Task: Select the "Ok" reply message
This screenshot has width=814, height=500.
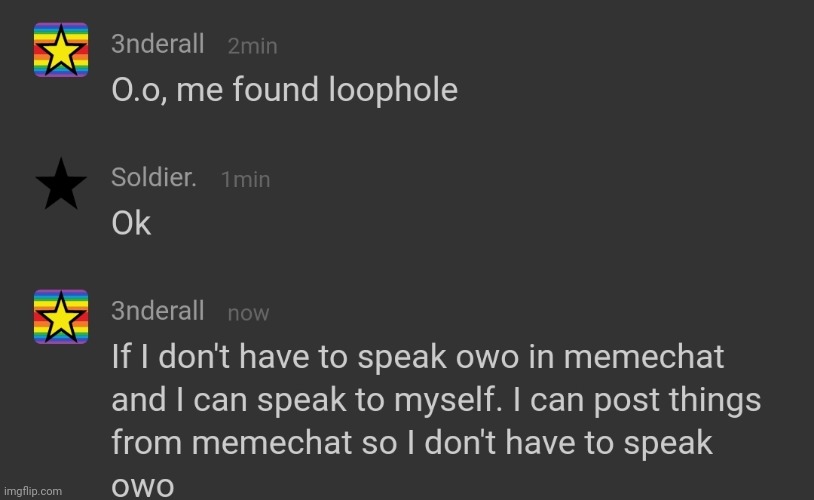Action: point(131,224)
